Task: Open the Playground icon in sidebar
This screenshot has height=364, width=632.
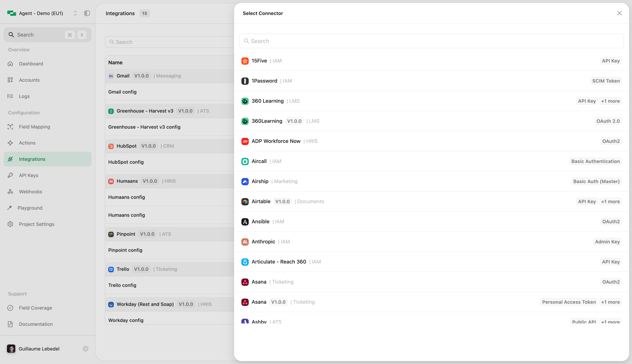Action: point(10,208)
